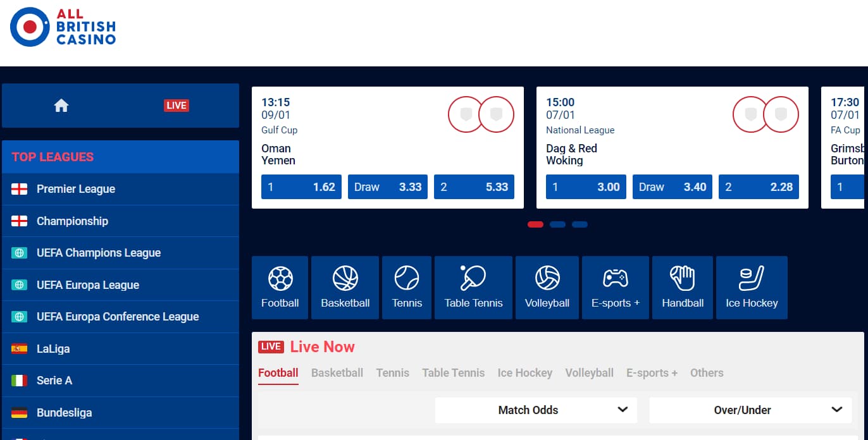The image size is (868, 440).
Task: Choose the Tennis ball icon tile
Action: (x=407, y=287)
